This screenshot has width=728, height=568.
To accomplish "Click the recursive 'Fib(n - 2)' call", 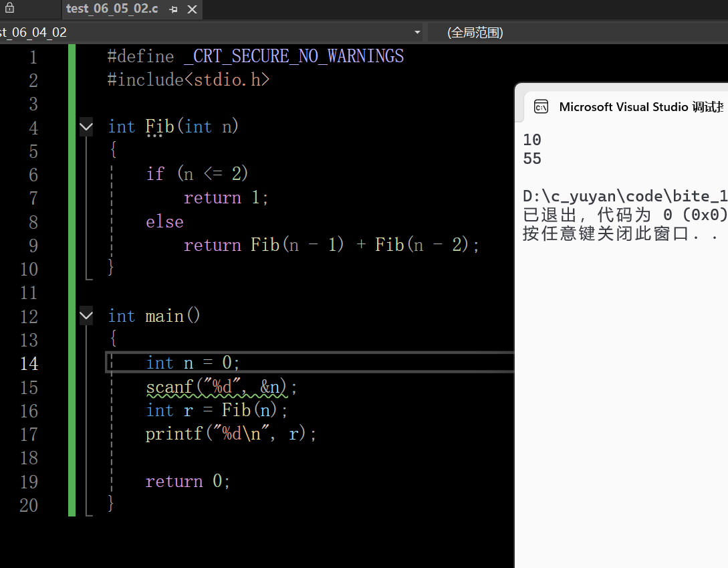I will [x=422, y=244].
